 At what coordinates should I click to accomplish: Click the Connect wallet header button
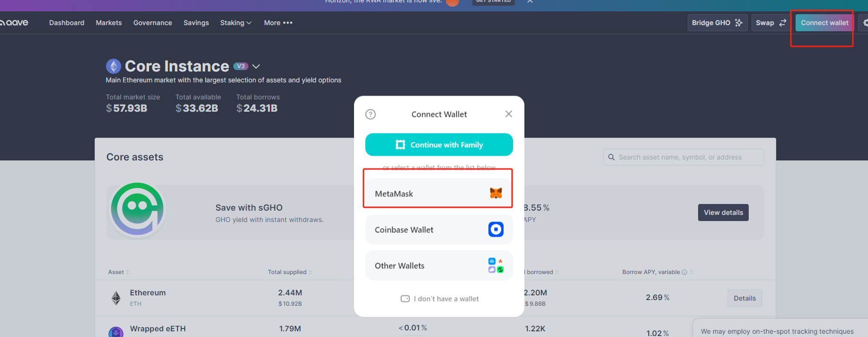[x=825, y=23]
